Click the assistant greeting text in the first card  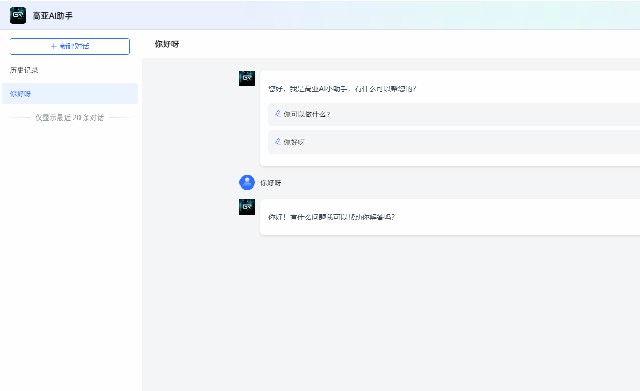[x=342, y=89]
